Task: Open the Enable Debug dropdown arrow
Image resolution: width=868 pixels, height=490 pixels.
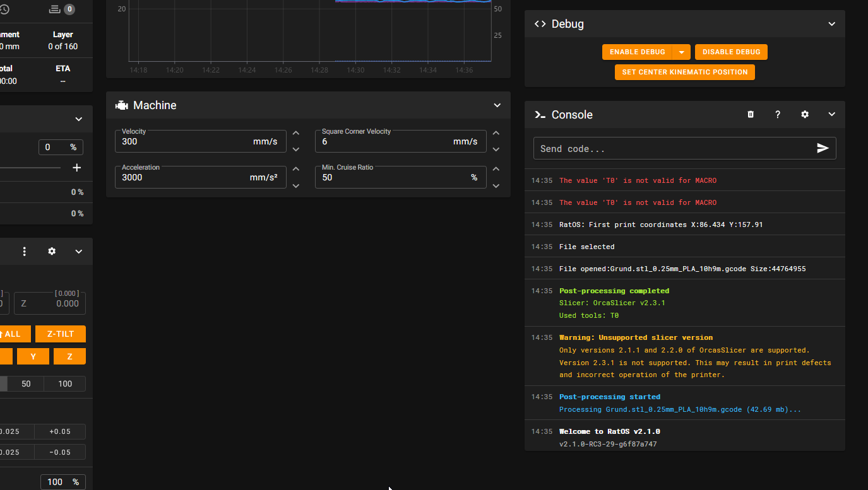Action: (682, 52)
